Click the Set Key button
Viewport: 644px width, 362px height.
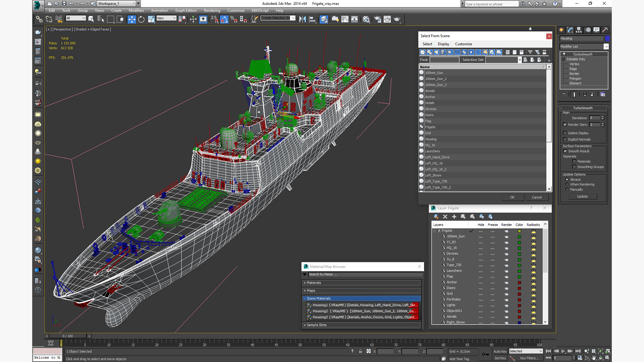click(x=500, y=358)
